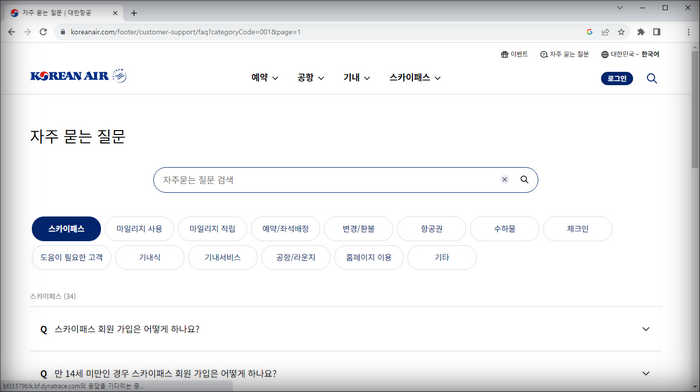Click the 스카이패스 (34) count label
The width and height of the screenshot is (700, 392).
[x=53, y=296]
